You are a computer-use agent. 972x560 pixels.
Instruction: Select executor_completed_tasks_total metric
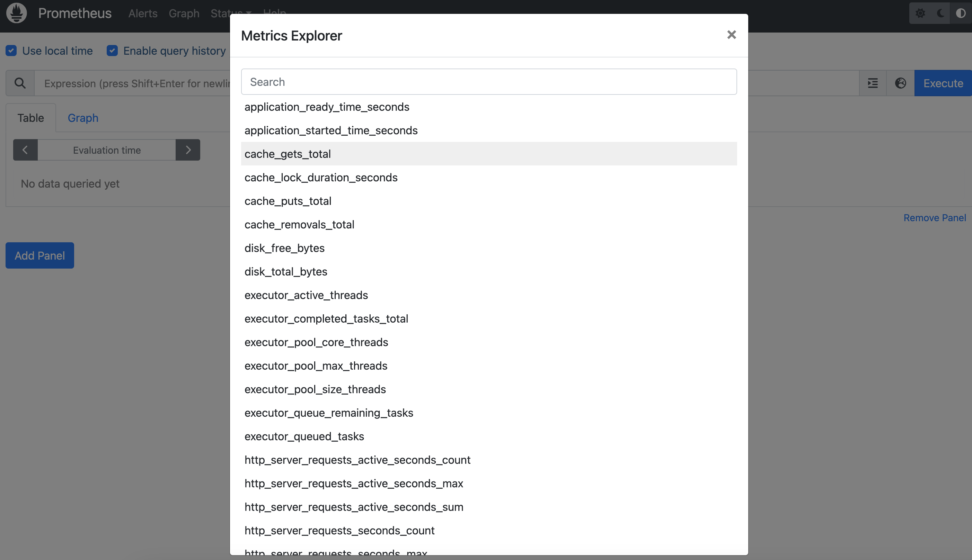point(489,318)
